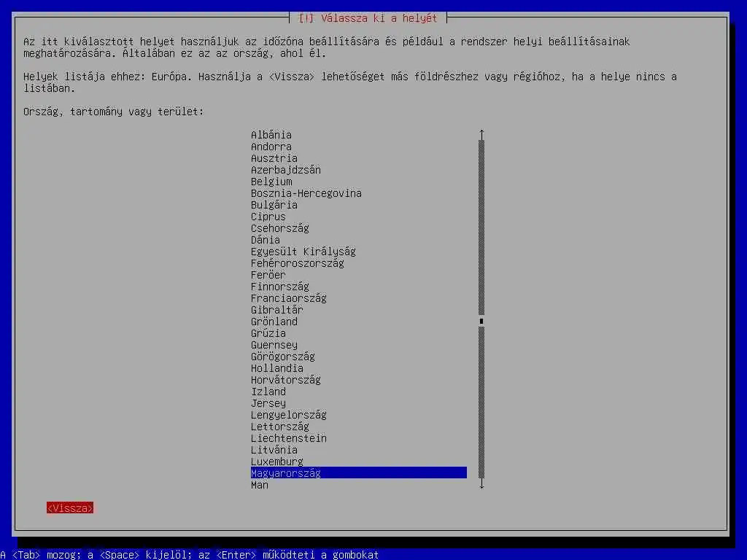The height and width of the screenshot is (560, 747).
Task: Select highlighted Magyarország entry
Action: click(x=359, y=472)
